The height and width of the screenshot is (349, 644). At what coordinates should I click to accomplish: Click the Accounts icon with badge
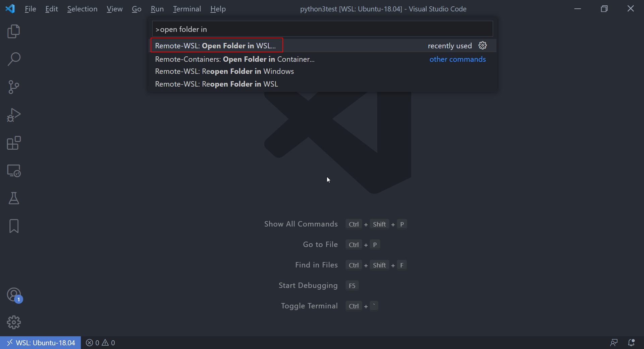click(14, 295)
